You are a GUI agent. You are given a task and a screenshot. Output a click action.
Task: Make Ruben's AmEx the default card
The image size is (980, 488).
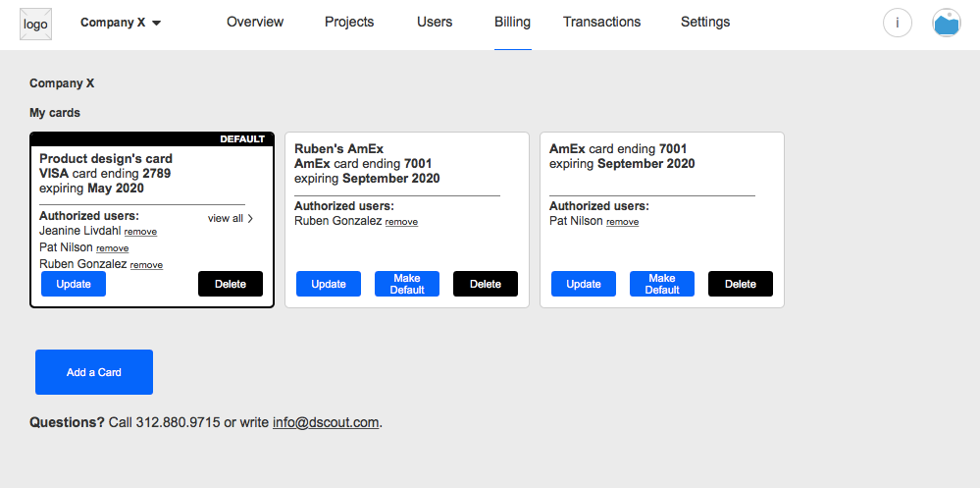pos(407,284)
